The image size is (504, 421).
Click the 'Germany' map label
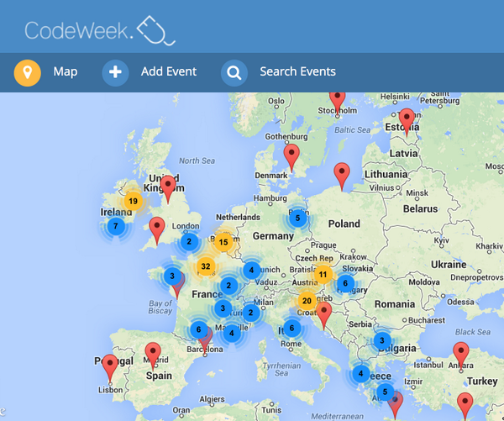[273, 236]
